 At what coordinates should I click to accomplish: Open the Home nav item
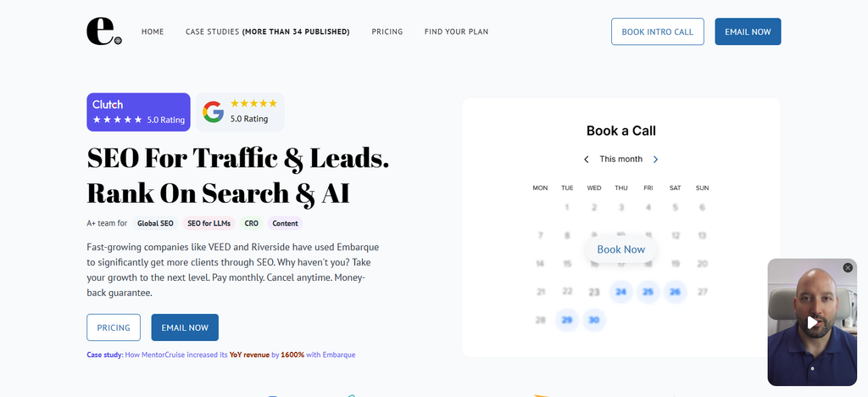point(153,31)
